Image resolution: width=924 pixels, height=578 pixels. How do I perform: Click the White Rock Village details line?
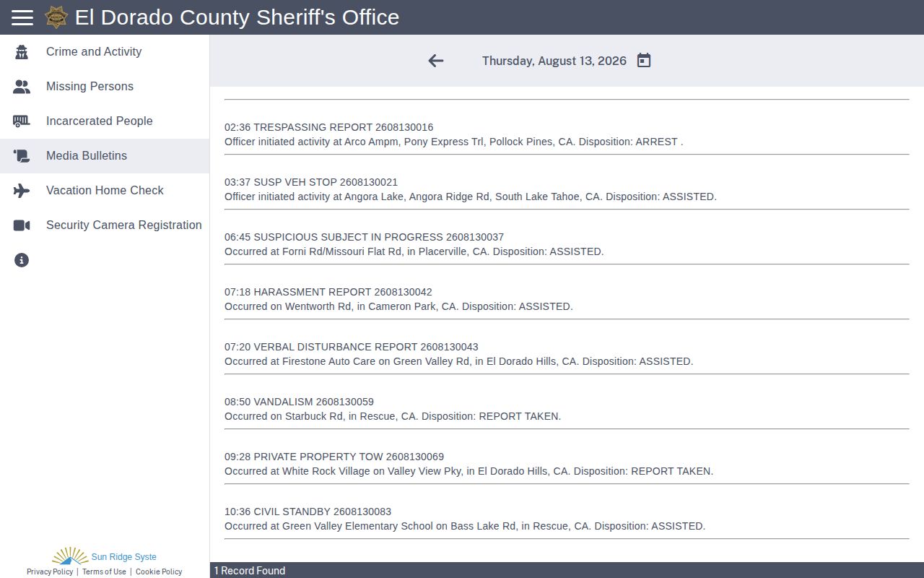[x=469, y=471]
